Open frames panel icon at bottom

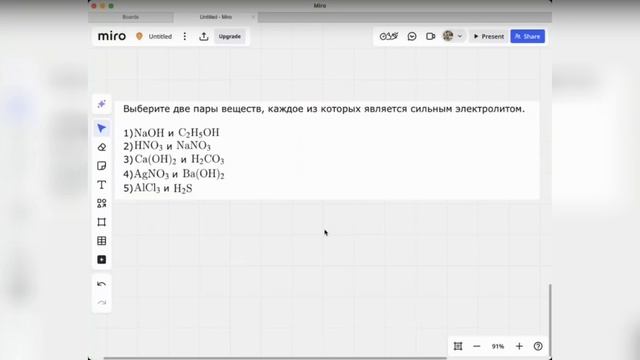[458, 346]
